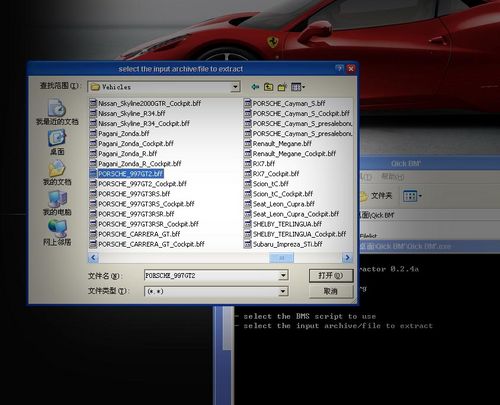This screenshot has height=405, width=500.
Task: Click the Back arrow icon in dialog toolbar
Action: coord(255,87)
